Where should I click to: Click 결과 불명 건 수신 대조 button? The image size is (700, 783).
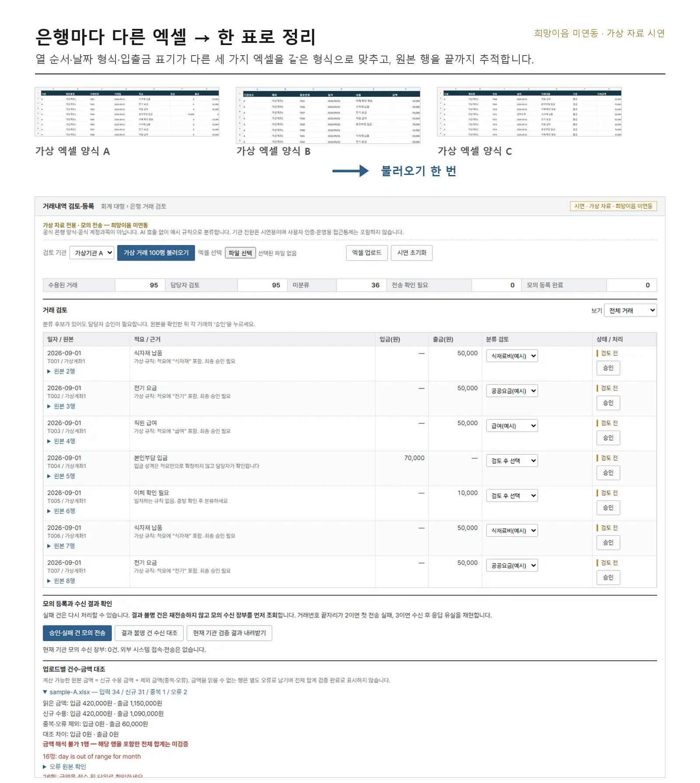149,633
